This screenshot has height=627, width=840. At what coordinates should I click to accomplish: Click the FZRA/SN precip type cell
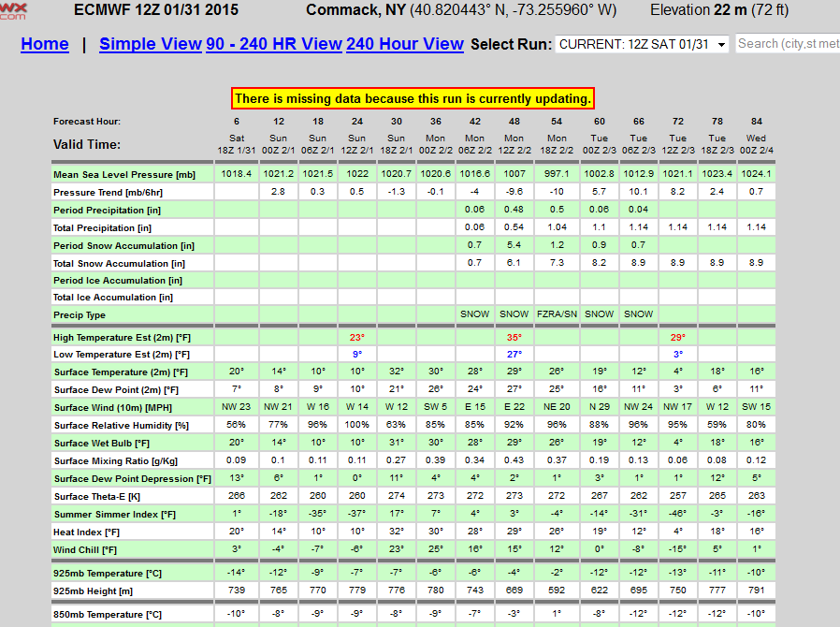coord(557,314)
